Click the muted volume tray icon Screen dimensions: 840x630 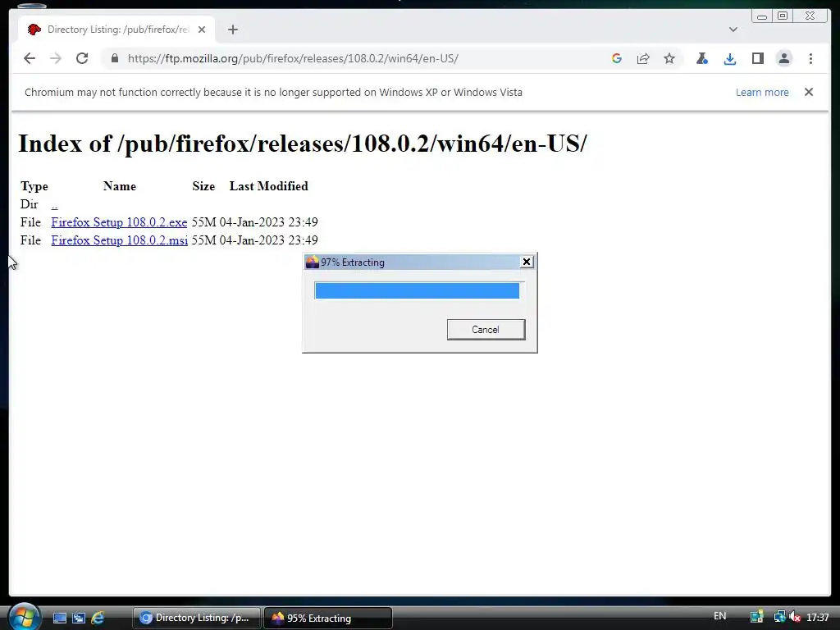point(795,617)
